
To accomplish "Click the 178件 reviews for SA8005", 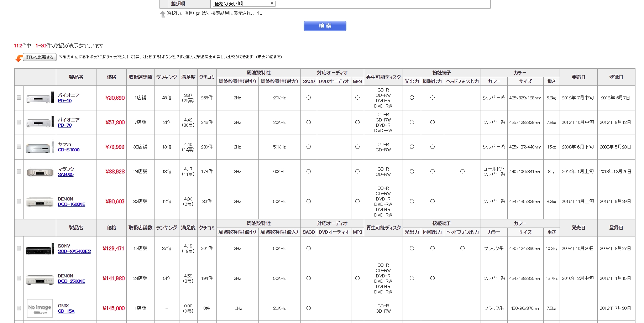I will point(207,172).
